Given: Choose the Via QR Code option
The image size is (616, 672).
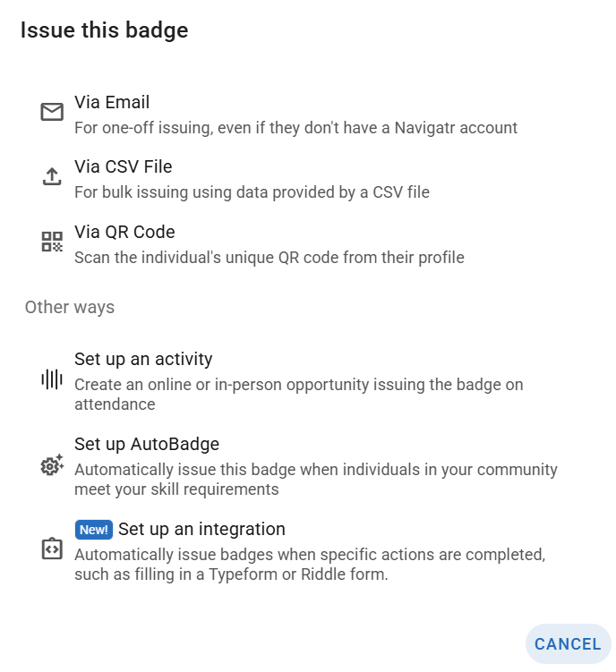Looking at the screenshot, I should coord(124,233).
